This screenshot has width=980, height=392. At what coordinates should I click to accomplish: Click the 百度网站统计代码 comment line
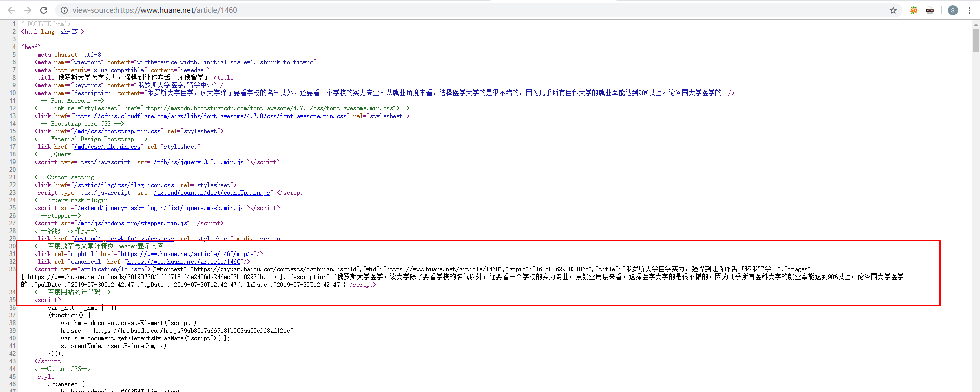[x=73, y=292]
